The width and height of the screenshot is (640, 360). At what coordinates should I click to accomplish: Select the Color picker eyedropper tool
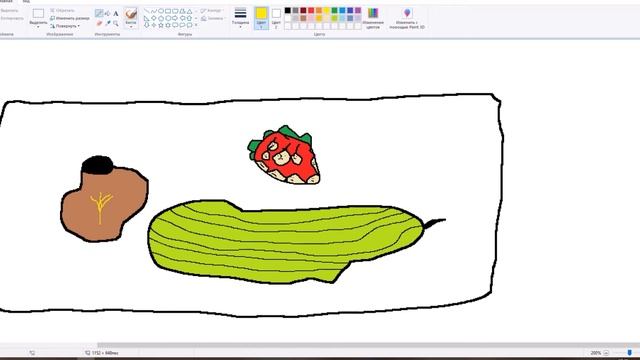108,23
